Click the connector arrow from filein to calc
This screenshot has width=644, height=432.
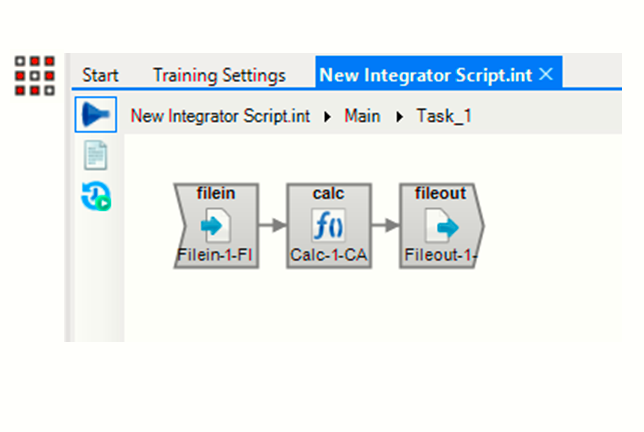(272, 225)
